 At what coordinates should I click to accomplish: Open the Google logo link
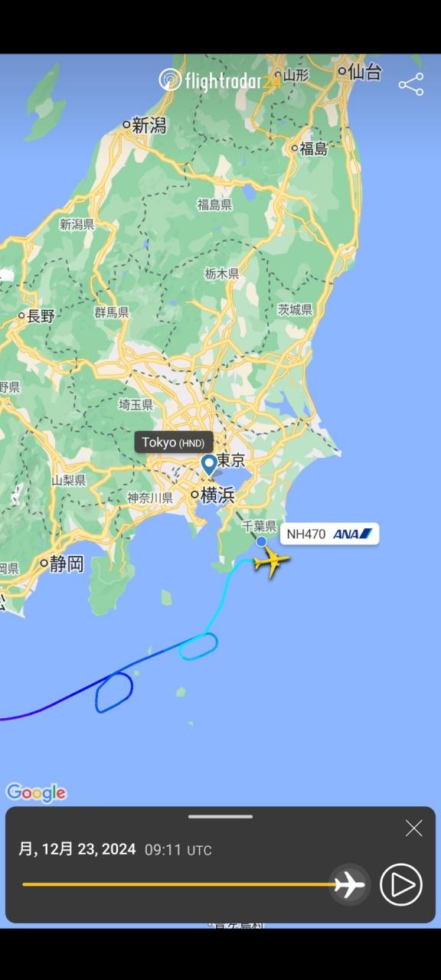pos(36,792)
